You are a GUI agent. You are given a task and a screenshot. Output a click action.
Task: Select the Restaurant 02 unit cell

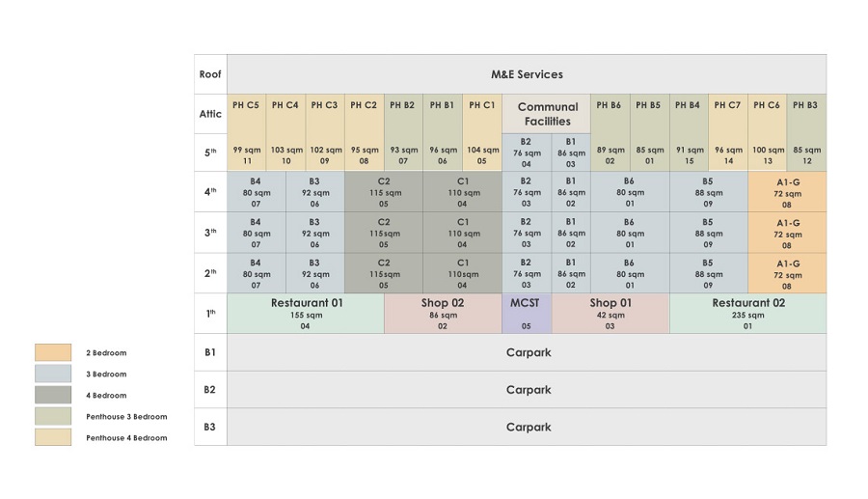747,314
